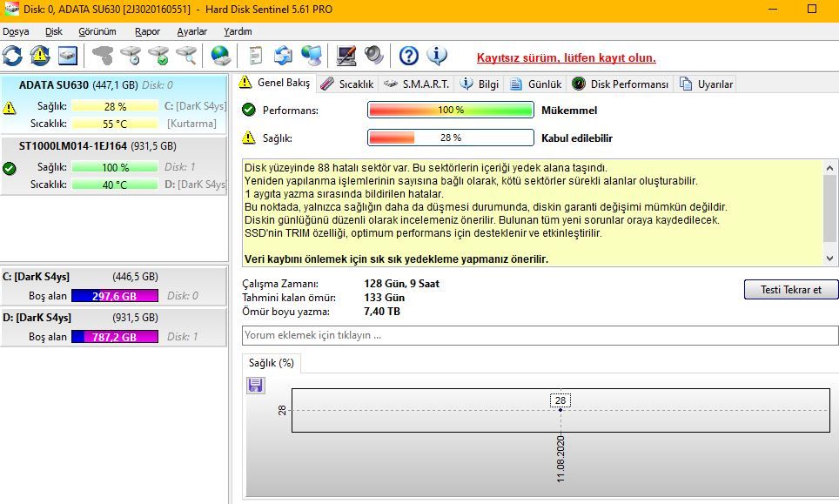Select the Sağlık (%) graph tab
The height and width of the screenshot is (504, 839).
[272, 363]
